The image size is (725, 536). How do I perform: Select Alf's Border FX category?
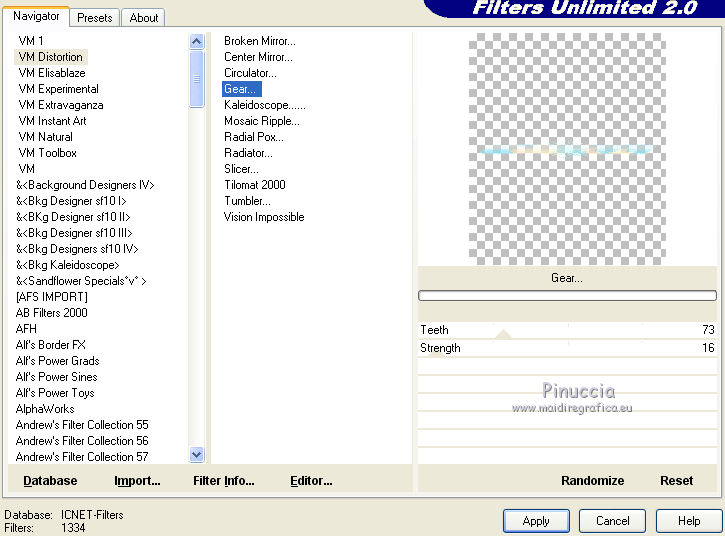[50, 345]
